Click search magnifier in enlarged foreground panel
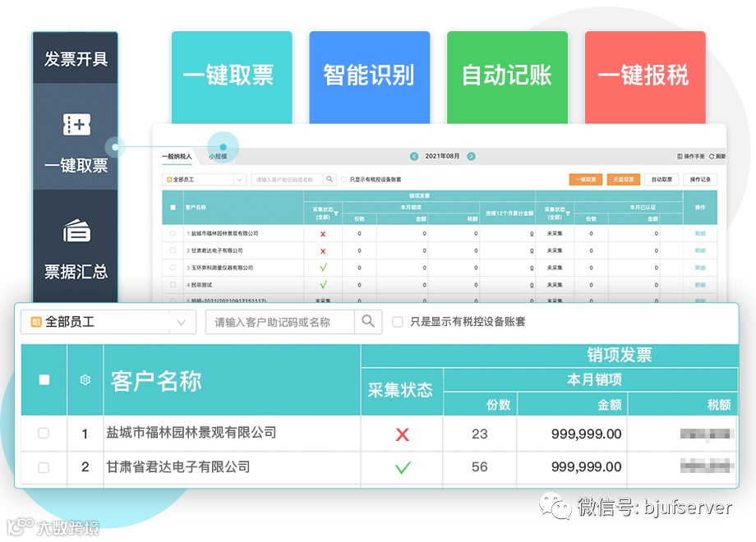Viewport: 756px width, 542px height. [x=368, y=321]
